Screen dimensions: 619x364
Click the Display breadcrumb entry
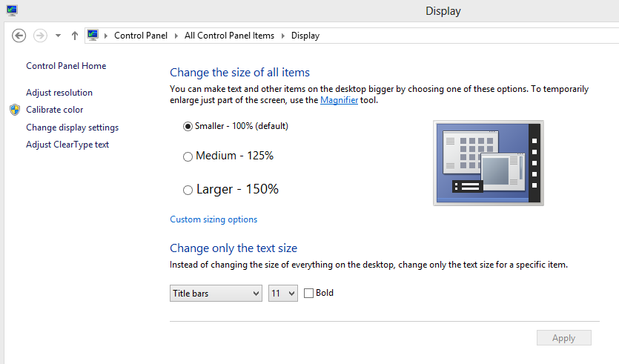(x=305, y=36)
